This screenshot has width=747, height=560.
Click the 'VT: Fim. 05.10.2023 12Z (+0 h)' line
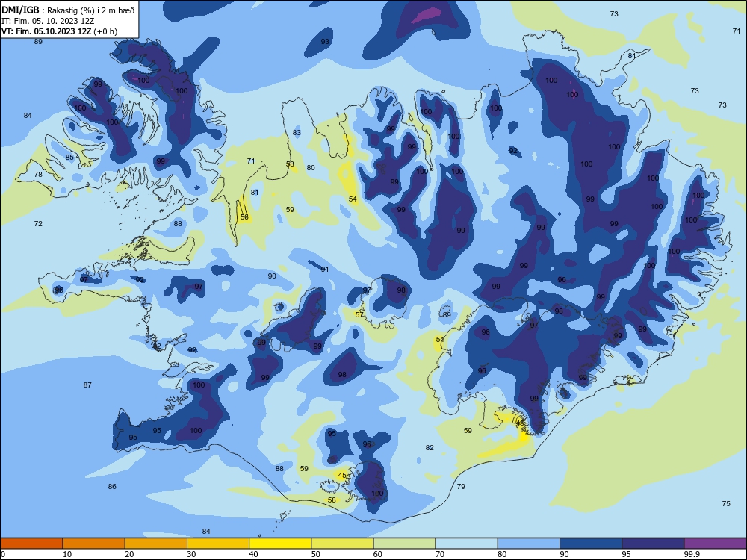coord(59,31)
